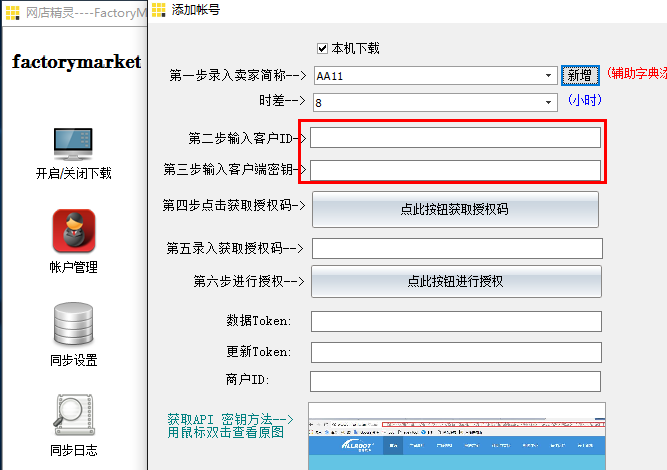Focus the 商户ID input field

(x=455, y=381)
